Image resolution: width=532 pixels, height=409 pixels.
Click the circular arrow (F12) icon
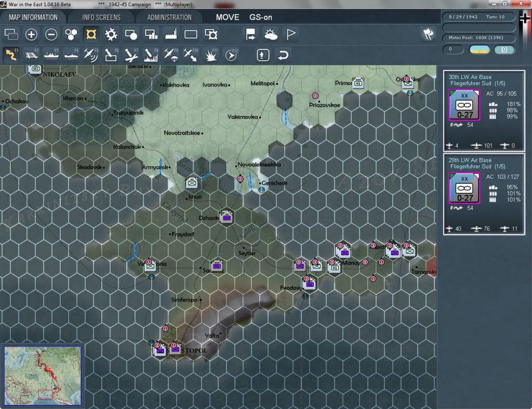[x=231, y=55]
